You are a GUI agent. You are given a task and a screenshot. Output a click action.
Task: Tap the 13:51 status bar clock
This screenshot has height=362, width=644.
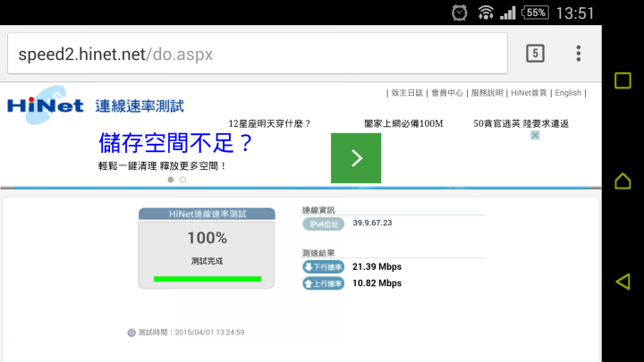pos(575,13)
